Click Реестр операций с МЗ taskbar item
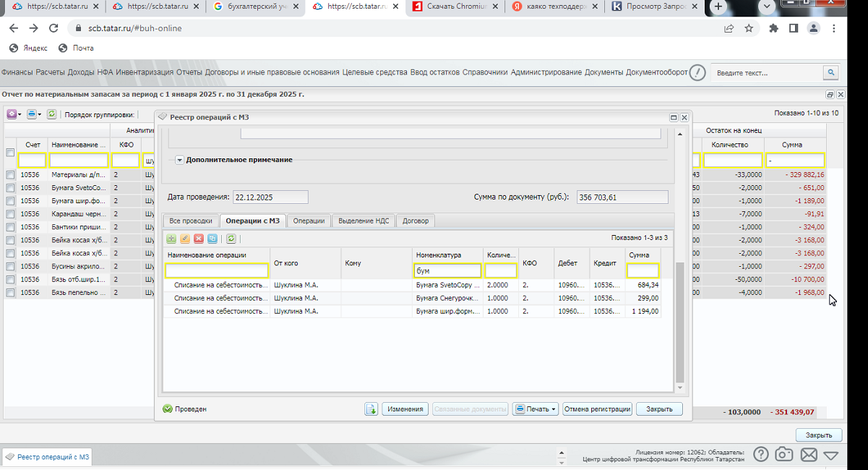 [48, 457]
